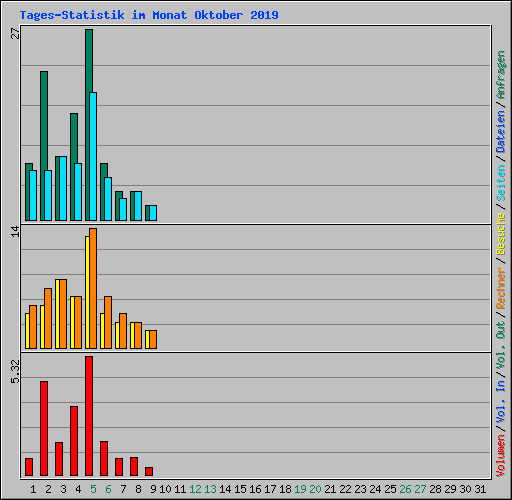Screen dimensions: 512x500
Task: Click the day "1" axis label
Action: point(33,489)
